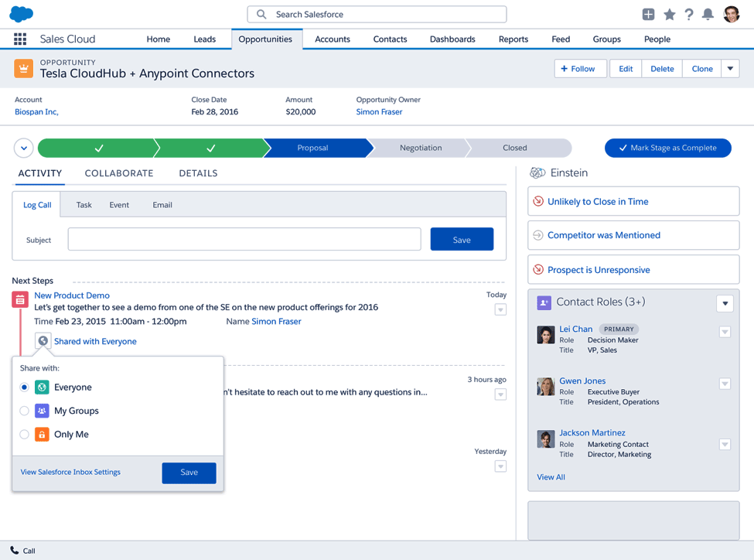Open the help question mark icon
Screen dimensions: 754x560
tap(688, 15)
